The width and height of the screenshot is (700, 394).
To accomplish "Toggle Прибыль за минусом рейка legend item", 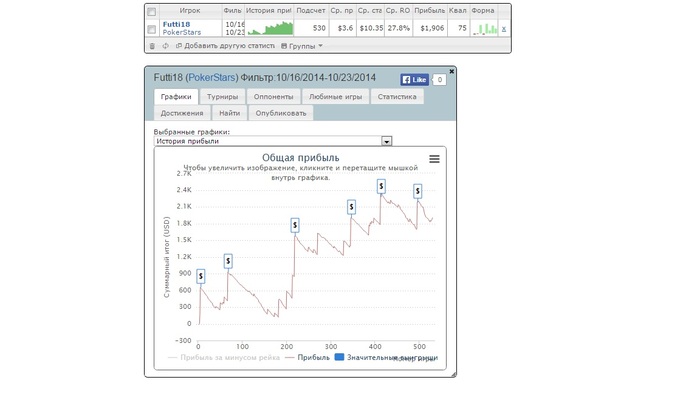I will [224, 357].
